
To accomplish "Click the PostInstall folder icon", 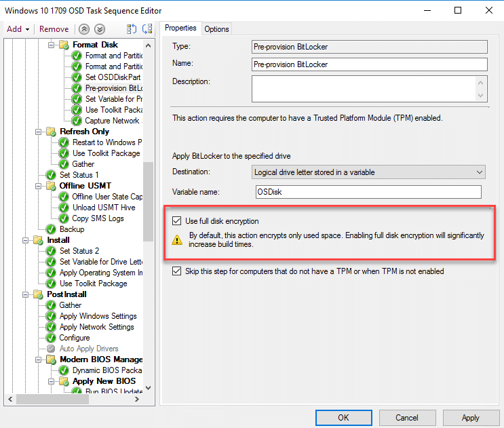I will (x=38, y=294).
